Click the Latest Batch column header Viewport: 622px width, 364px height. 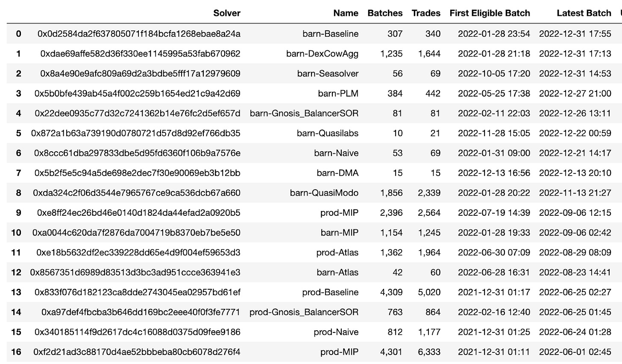pyautogui.click(x=584, y=13)
